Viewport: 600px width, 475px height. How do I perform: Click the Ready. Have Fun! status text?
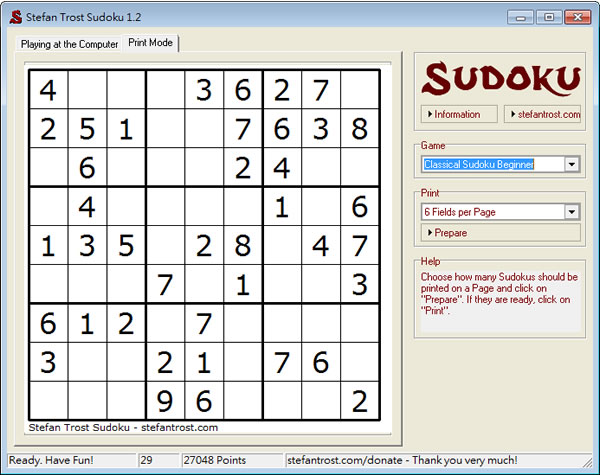51,460
